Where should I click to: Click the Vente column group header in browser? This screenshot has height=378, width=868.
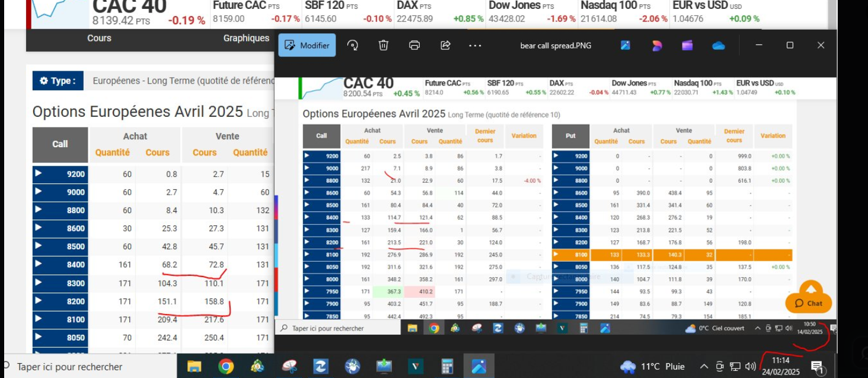tap(227, 136)
